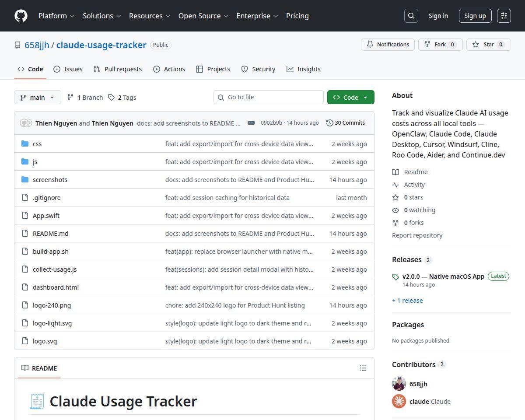Open the appearance settings icon beside Sign up
Viewport: 525px width, 420px height.
tap(504, 16)
